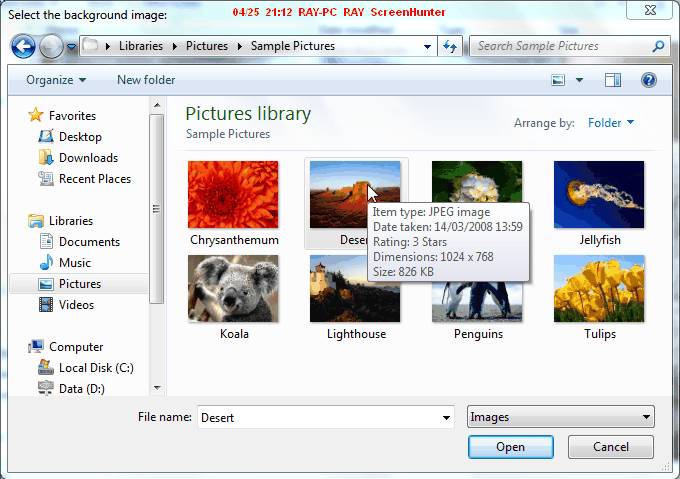Go back with the blue Back arrow

[23, 46]
